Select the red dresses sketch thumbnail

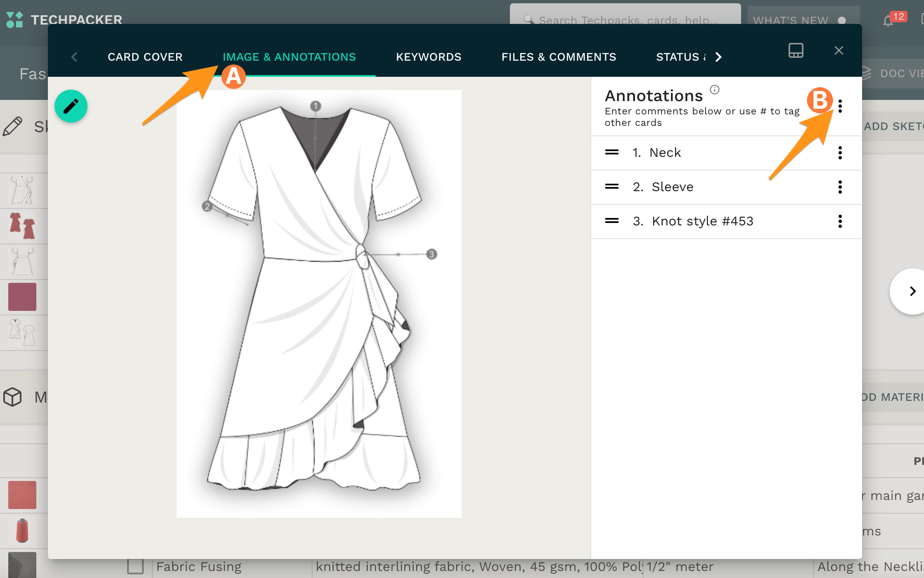pos(22,226)
